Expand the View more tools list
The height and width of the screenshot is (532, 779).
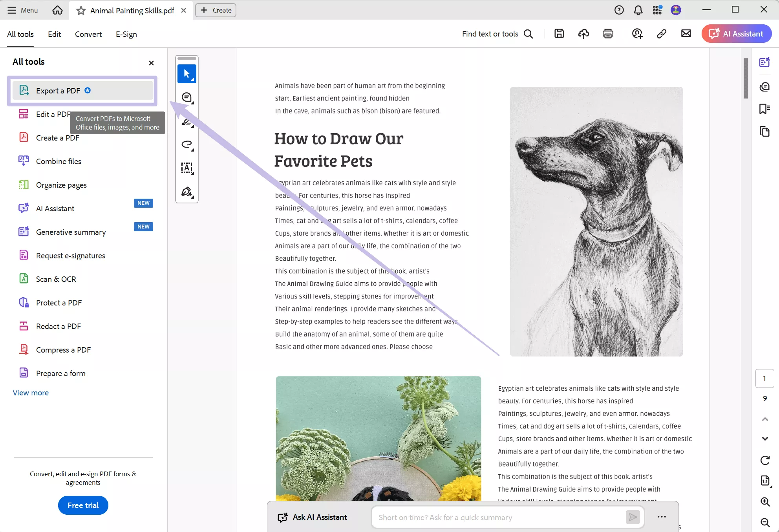click(31, 393)
